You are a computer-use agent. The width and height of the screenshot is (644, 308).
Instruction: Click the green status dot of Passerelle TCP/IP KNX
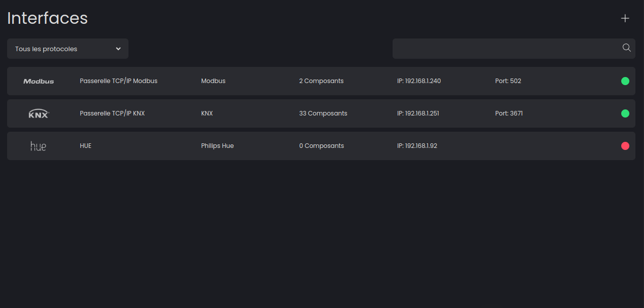(625, 113)
